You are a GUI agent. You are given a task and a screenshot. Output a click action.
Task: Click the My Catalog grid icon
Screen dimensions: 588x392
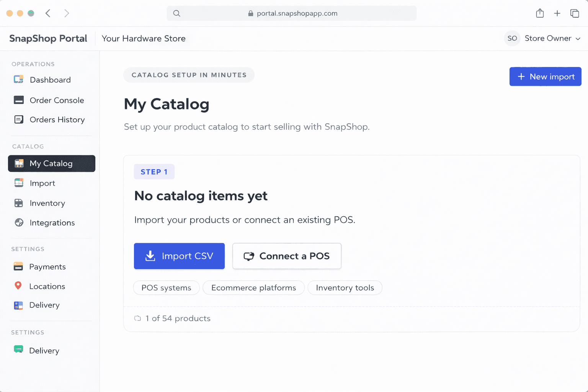18,163
